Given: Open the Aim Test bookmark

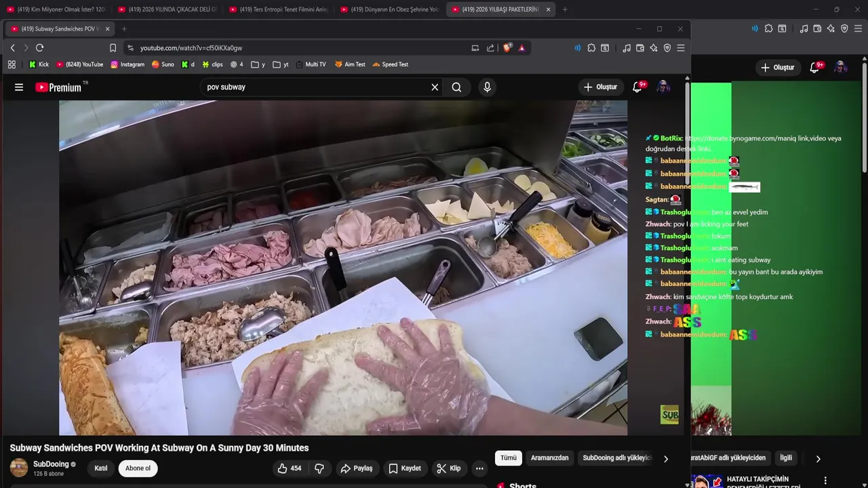Looking at the screenshot, I should [x=349, y=64].
